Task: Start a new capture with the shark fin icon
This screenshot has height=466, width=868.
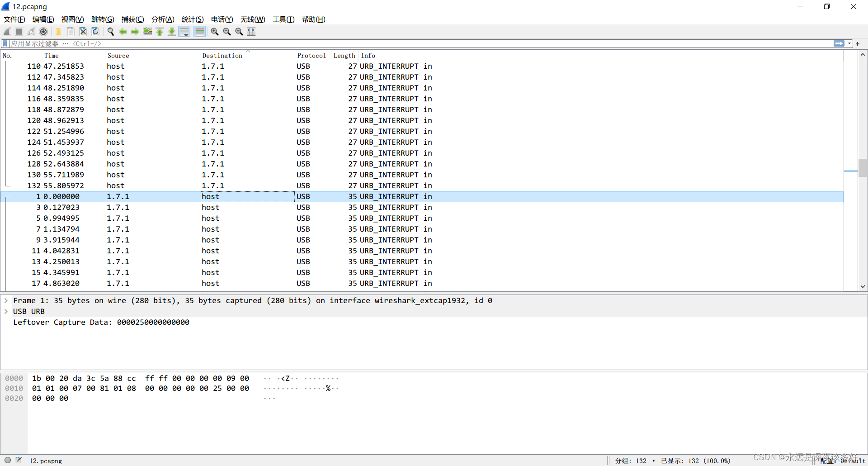Action: coord(6,32)
